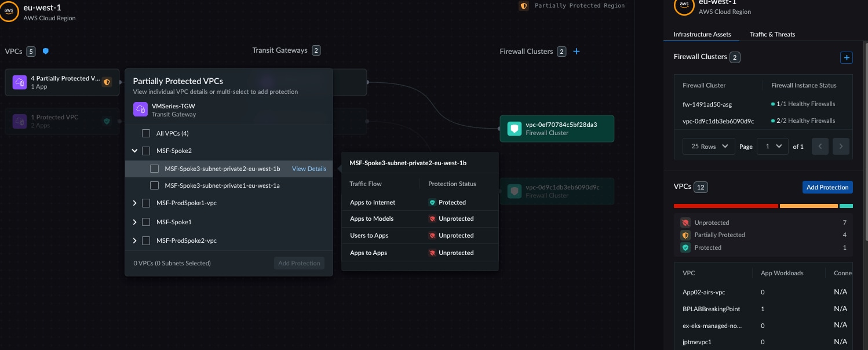
Task: Click the AWS logo icon for eu-west-1
Action: click(x=10, y=12)
